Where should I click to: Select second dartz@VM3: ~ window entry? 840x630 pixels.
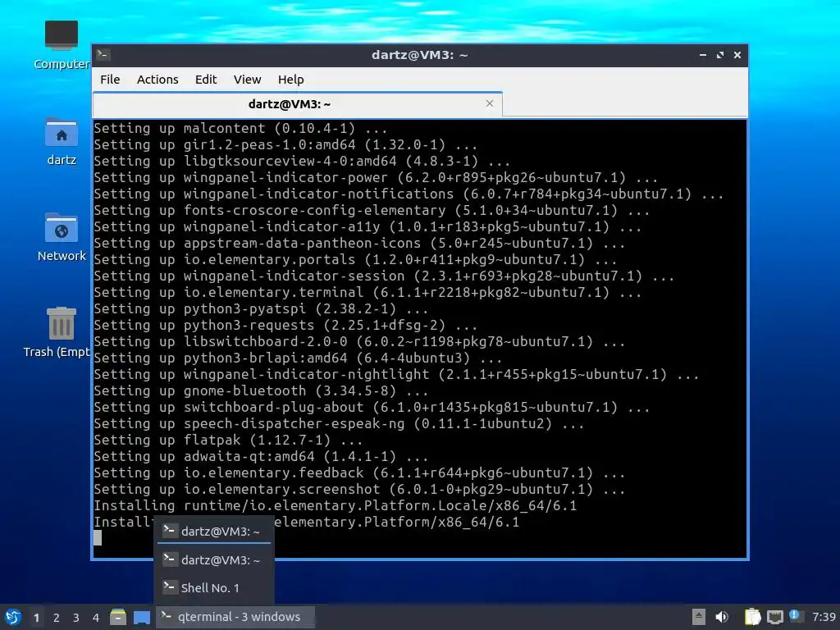tap(214, 559)
